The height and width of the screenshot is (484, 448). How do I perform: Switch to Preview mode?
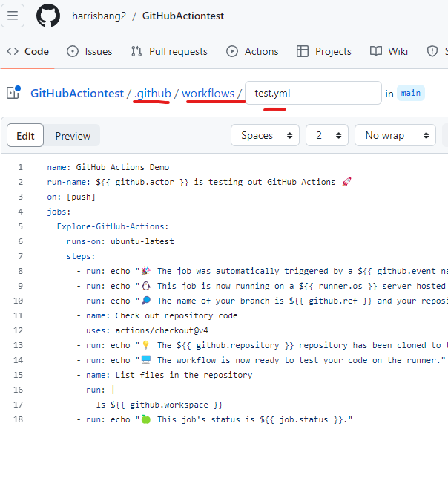coord(73,136)
